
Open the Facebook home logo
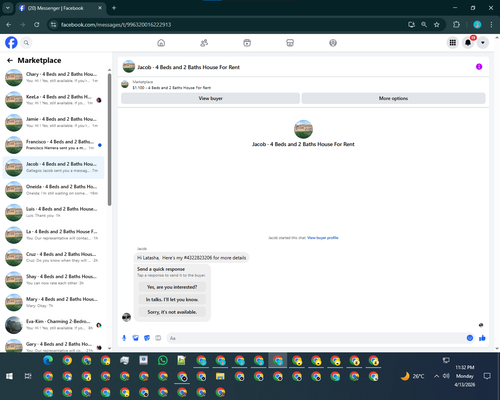(x=11, y=43)
